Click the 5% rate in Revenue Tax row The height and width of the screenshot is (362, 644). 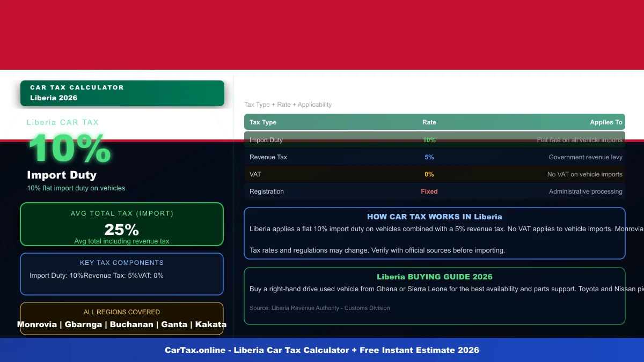tap(429, 157)
